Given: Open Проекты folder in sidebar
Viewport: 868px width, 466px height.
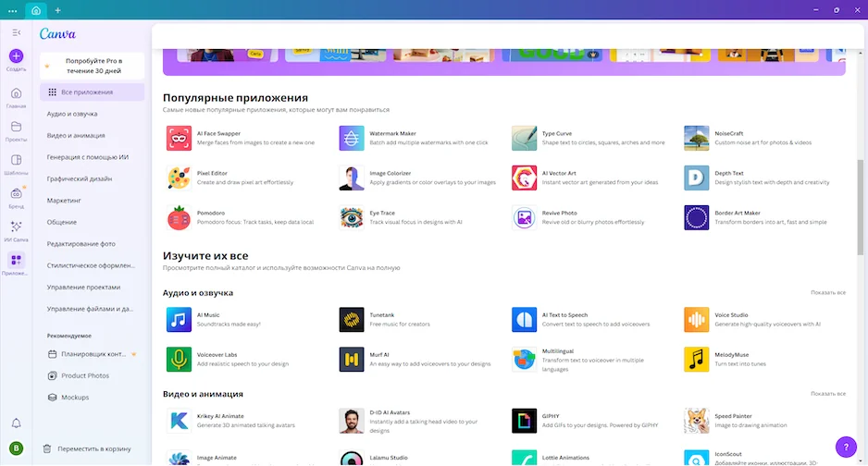Looking at the screenshot, I should [x=16, y=131].
